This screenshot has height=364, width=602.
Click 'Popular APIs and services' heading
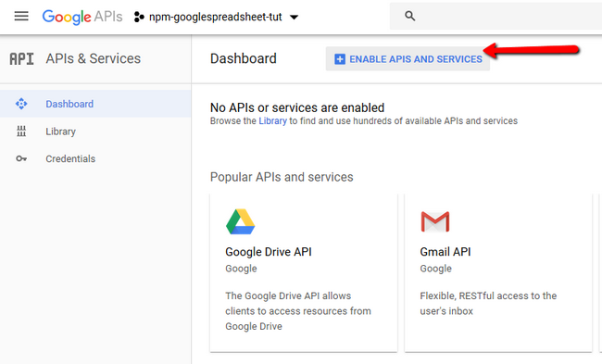pos(282,177)
